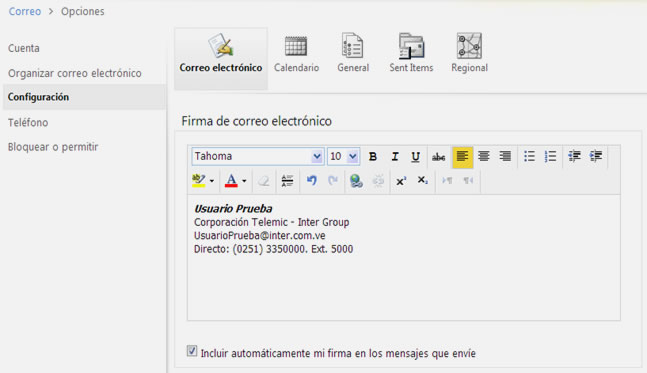Open Organizar correo electrónico section

pyautogui.click(x=75, y=73)
